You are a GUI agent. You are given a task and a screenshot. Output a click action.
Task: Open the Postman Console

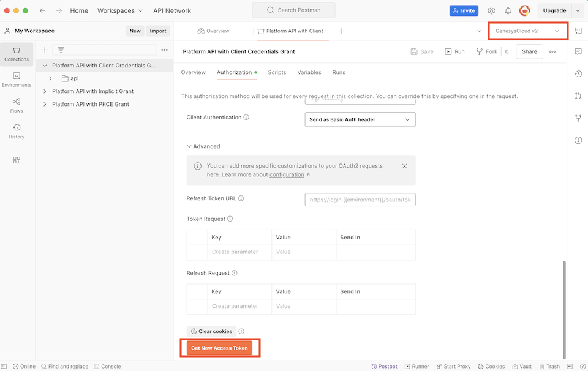tap(107, 366)
